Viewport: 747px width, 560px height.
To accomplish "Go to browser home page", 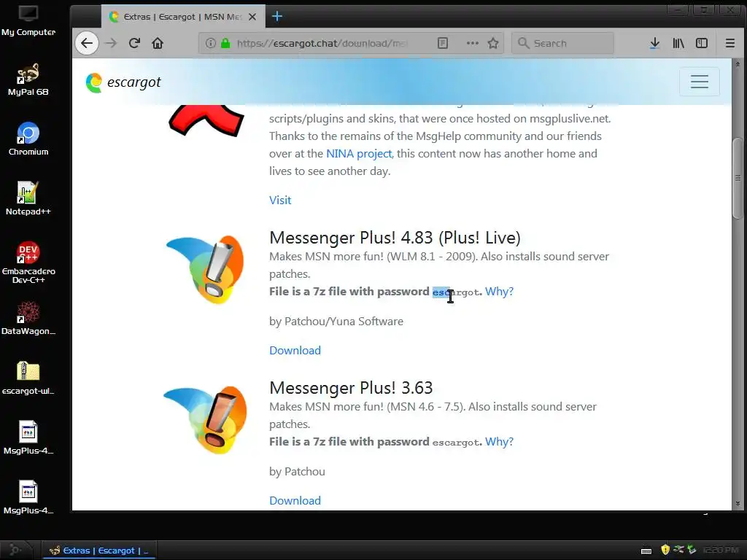I will tap(158, 43).
